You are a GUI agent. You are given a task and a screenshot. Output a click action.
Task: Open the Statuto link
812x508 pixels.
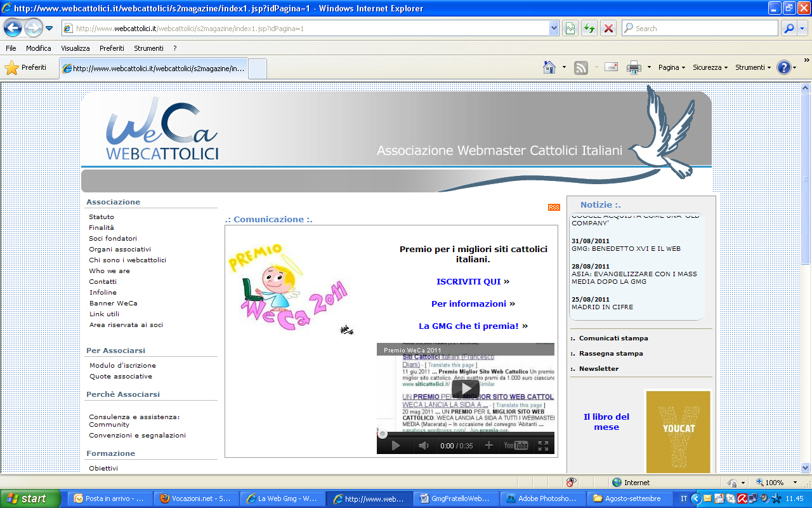(101, 217)
